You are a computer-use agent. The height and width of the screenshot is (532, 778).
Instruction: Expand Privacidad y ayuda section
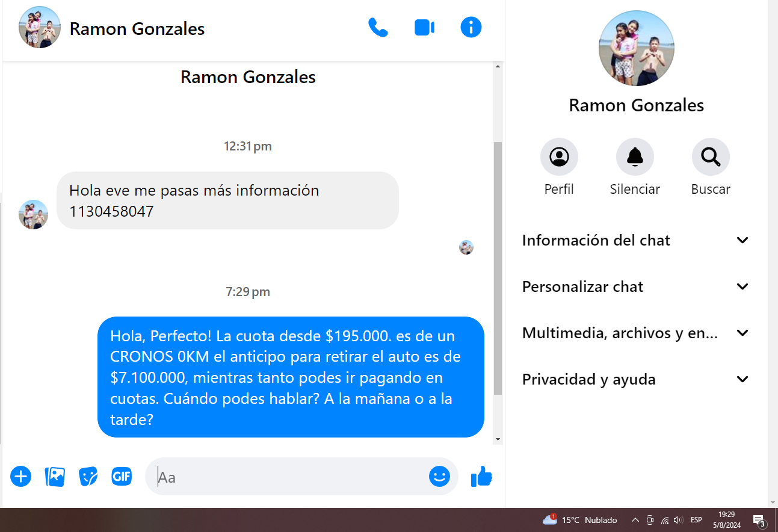tap(635, 379)
